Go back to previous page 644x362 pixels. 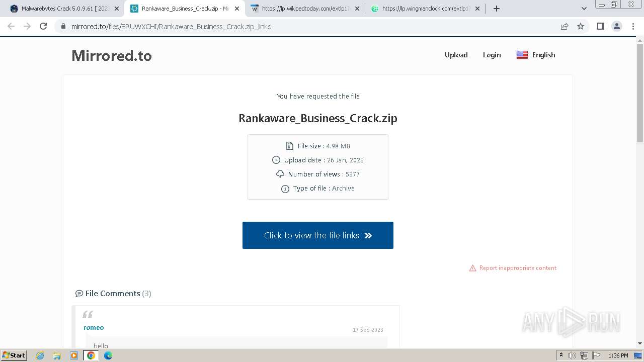pyautogui.click(x=11, y=26)
